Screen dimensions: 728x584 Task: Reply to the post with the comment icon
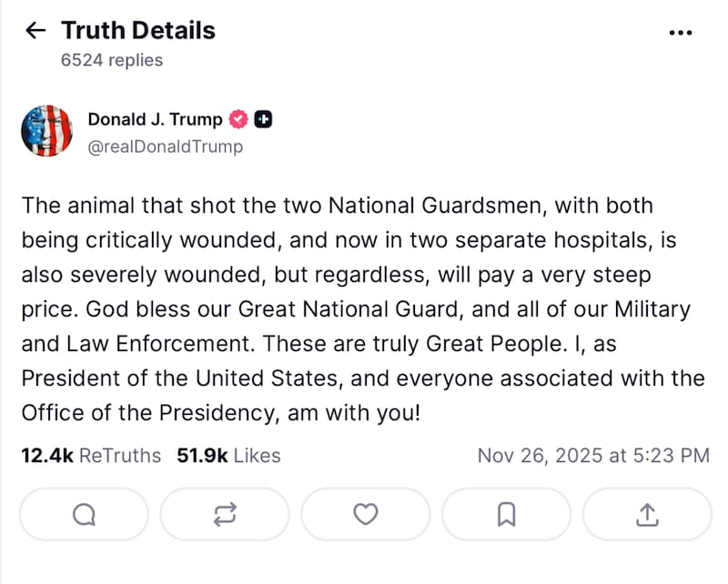tap(84, 515)
